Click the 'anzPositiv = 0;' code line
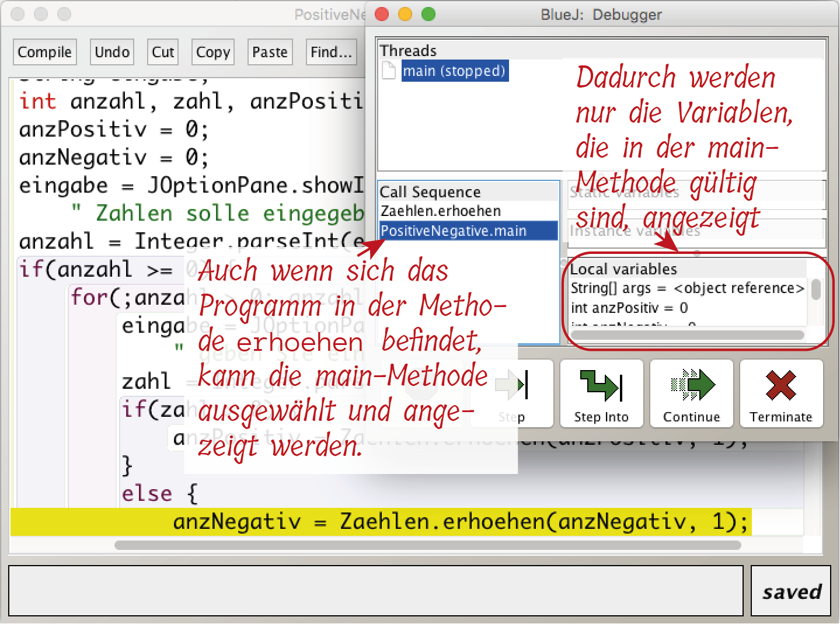Screen dimensions: 840x624 [114, 130]
